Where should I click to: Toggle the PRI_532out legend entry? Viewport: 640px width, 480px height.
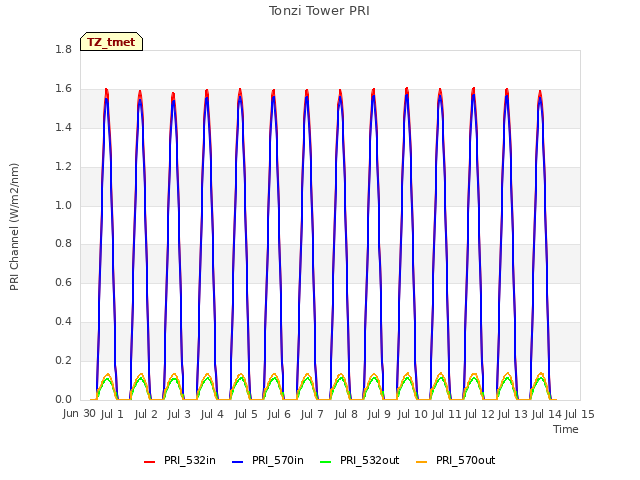(x=360, y=460)
